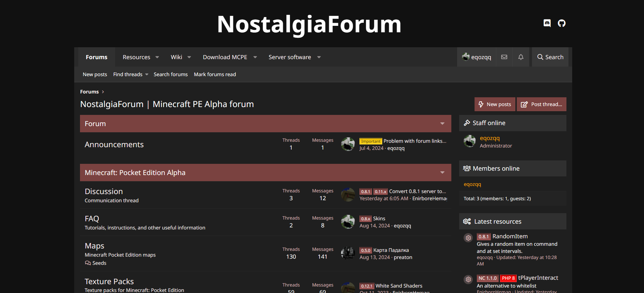This screenshot has width=644, height=293.
Task: Open the Discord chat icon
Action: click(x=547, y=23)
